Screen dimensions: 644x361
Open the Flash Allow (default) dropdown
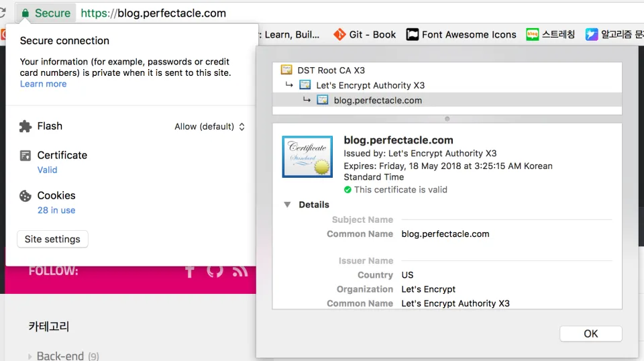(210, 127)
